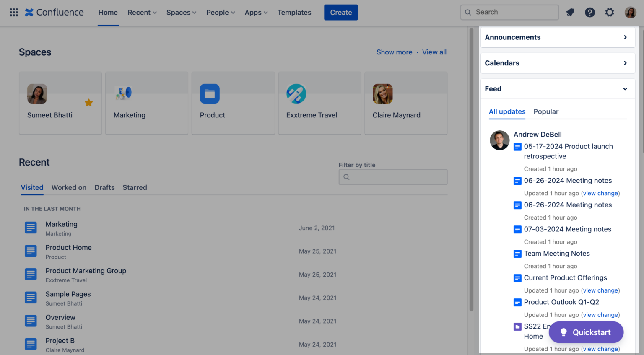The height and width of the screenshot is (355, 644).
Task: Click the Filter by title field
Action: point(393,176)
